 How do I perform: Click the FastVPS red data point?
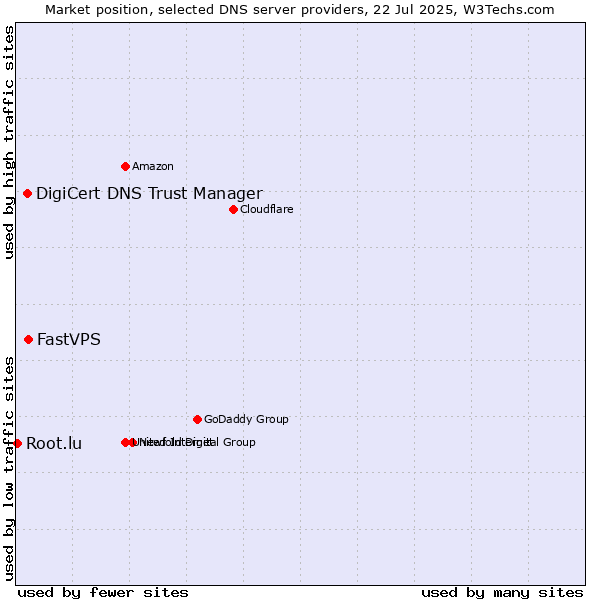click(x=28, y=340)
